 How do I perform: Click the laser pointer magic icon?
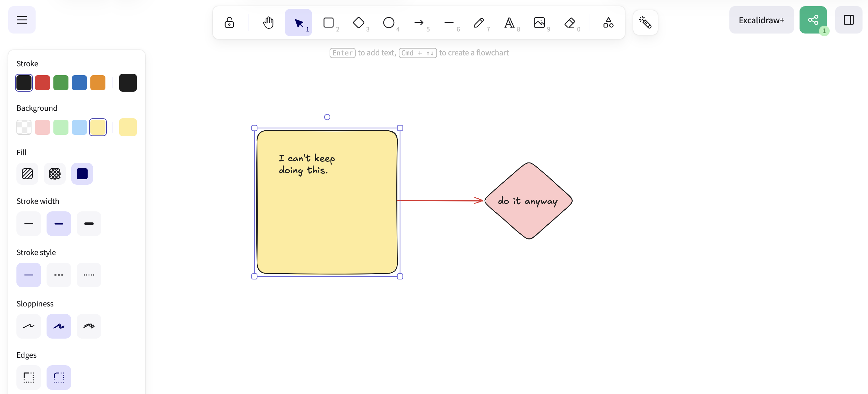tap(646, 23)
